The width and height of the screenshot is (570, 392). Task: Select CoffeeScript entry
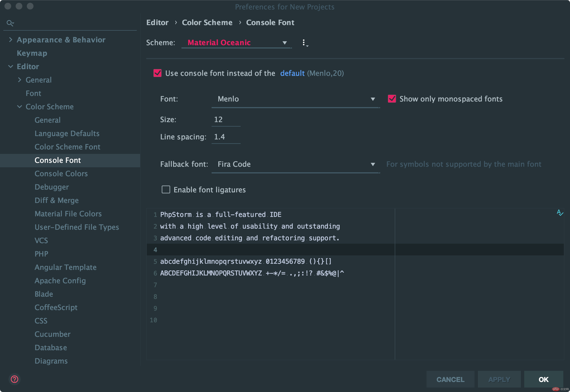click(x=56, y=307)
